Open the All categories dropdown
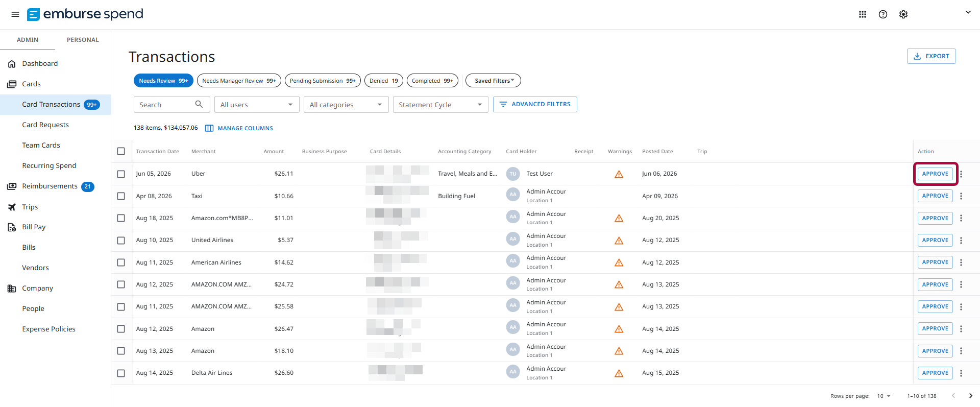Screen dimensions: 980x407 346,105
